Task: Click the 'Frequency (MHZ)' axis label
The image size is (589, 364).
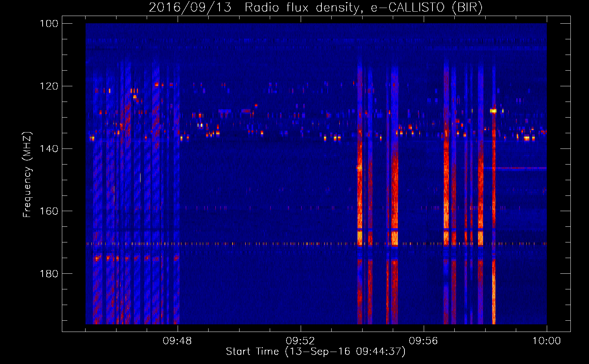Action: [x=27, y=175]
